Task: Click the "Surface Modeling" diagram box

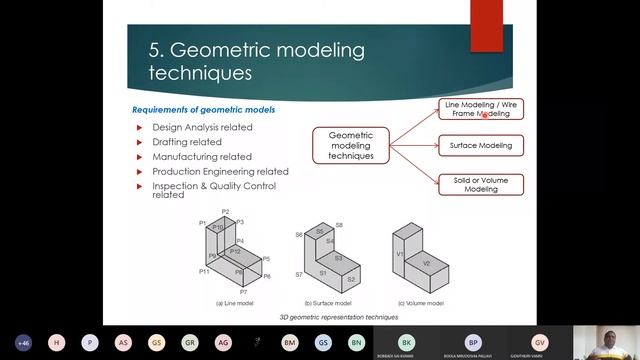Action: [x=481, y=145]
